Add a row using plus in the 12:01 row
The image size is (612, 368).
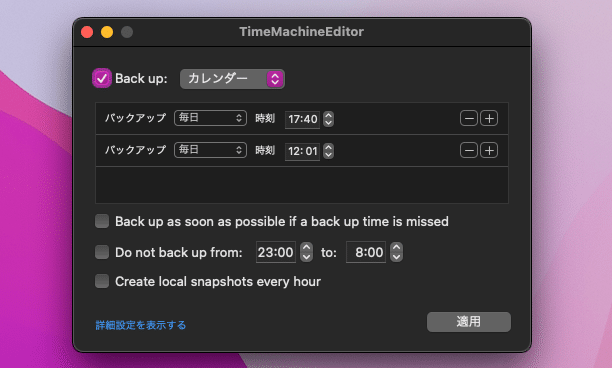point(489,150)
